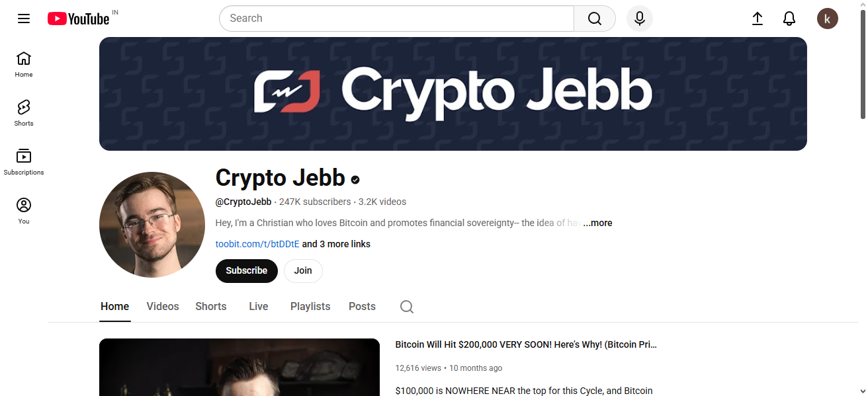Switch to the Videos tab
The width and height of the screenshot is (868, 396).
click(x=163, y=307)
